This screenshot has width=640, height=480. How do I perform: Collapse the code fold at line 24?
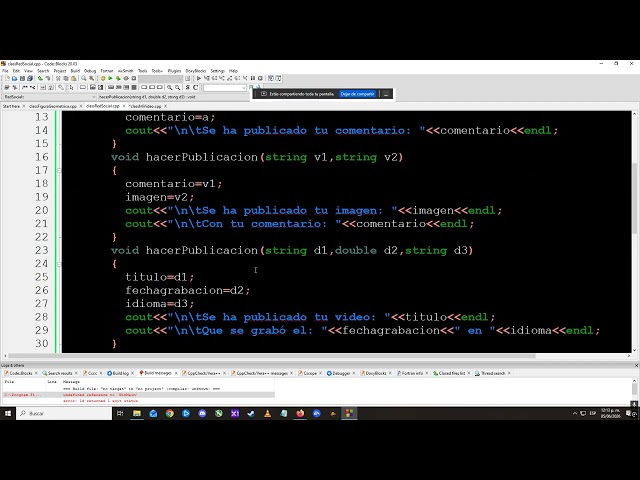click(60, 264)
